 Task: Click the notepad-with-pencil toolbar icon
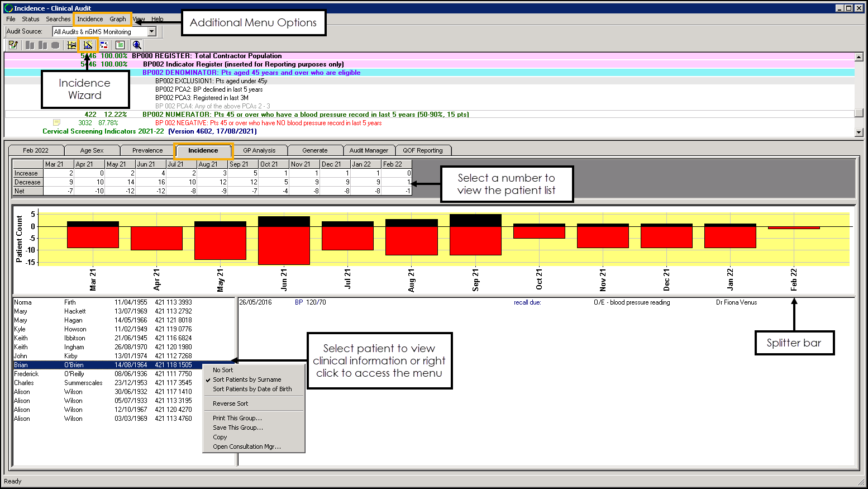13,45
